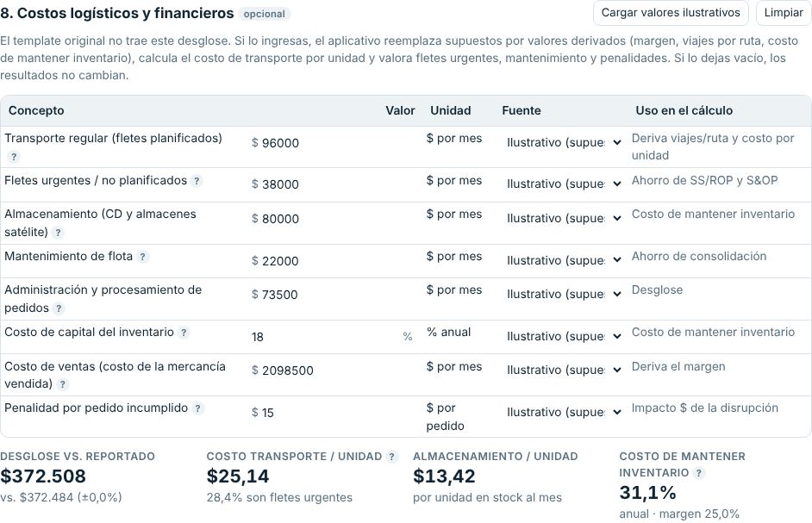Viewport: 812px width, 523px height.
Task: Show help for Costo transporte / unidad metric
Action: (x=391, y=457)
